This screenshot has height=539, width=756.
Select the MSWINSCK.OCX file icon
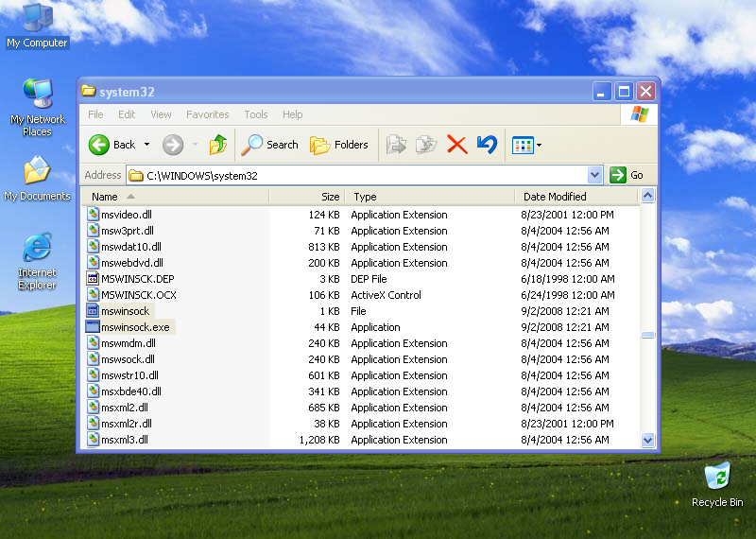tap(93, 294)
